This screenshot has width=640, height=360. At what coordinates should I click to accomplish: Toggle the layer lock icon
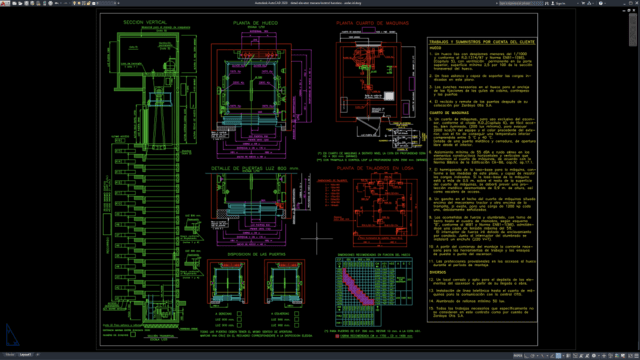(x=89, y=3)
